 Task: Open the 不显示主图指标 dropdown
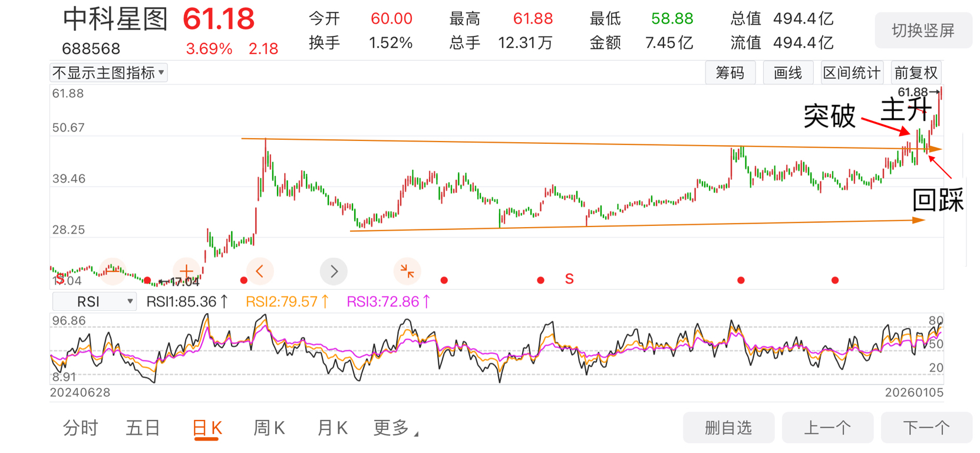point(108,73)
